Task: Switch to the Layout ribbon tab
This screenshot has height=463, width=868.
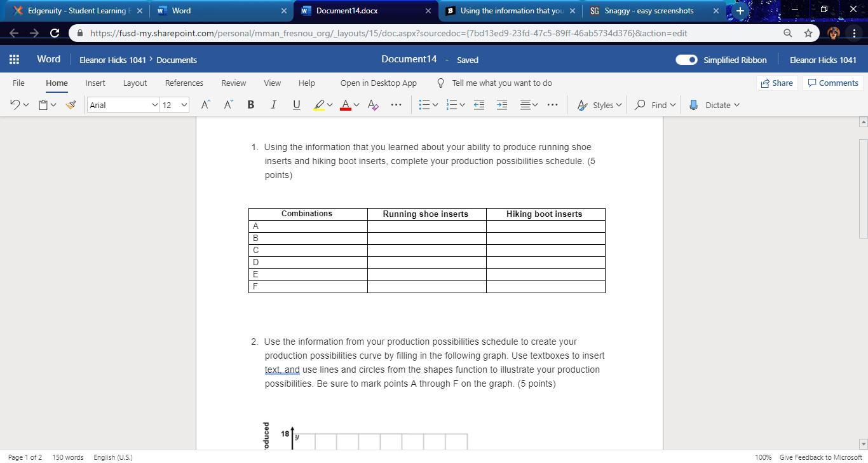Action: (135, 83)
